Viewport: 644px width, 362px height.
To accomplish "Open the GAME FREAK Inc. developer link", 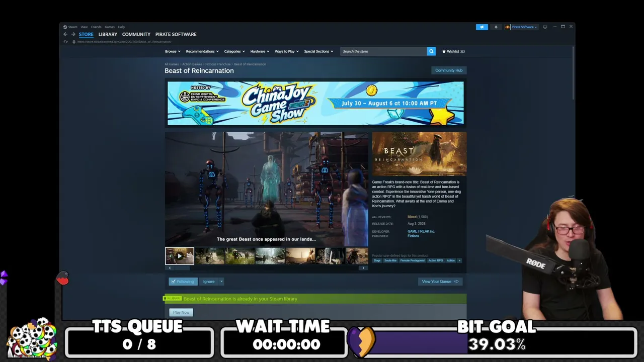I will (x=421, y=231).
